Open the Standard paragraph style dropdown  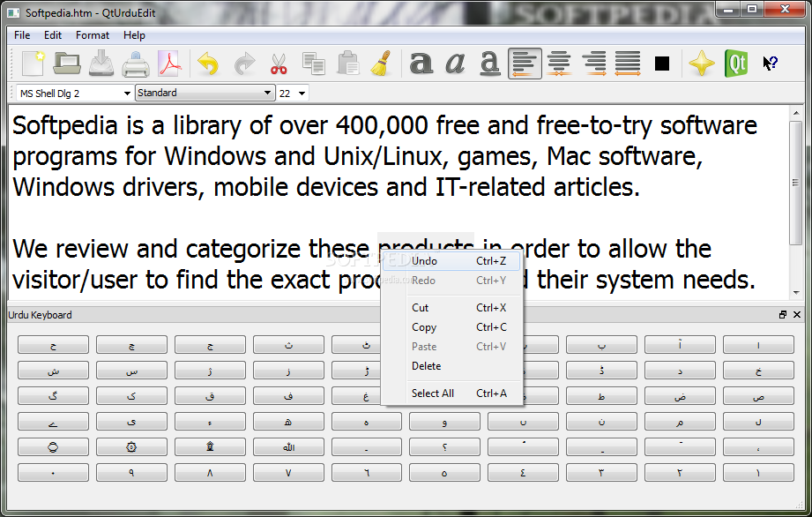coord(204,94)
